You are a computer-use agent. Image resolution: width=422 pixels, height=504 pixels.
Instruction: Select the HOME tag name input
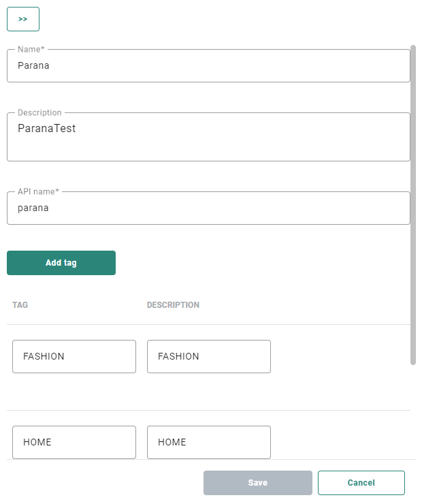pos(74,442)
